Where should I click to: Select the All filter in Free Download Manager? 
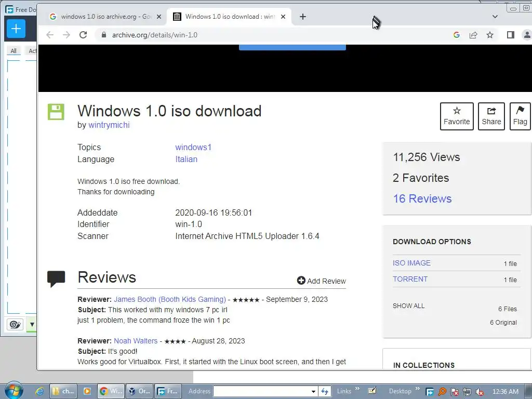click(14, 51)
